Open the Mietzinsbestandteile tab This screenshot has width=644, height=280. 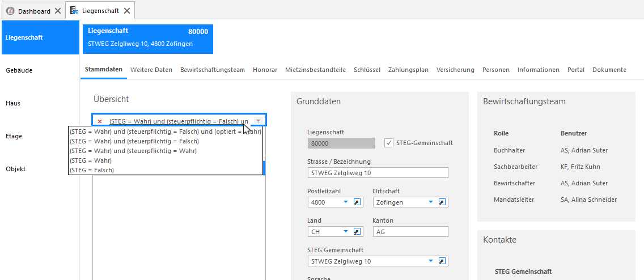click(x=315, y=70)
